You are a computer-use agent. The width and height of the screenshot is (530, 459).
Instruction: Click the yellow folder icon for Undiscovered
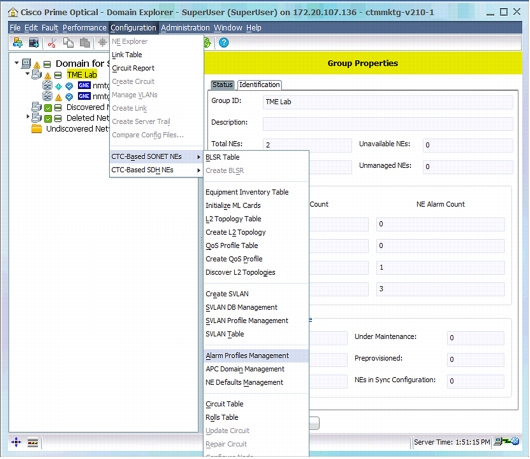tap(37, 129)
